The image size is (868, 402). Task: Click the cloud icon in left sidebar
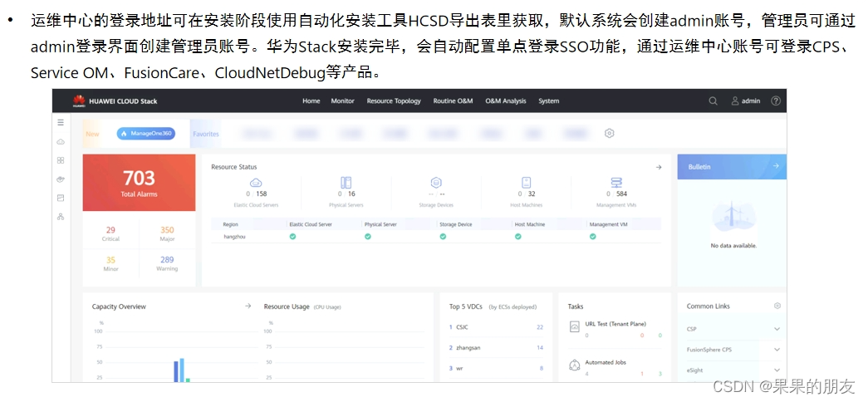(x=61, y=142)
